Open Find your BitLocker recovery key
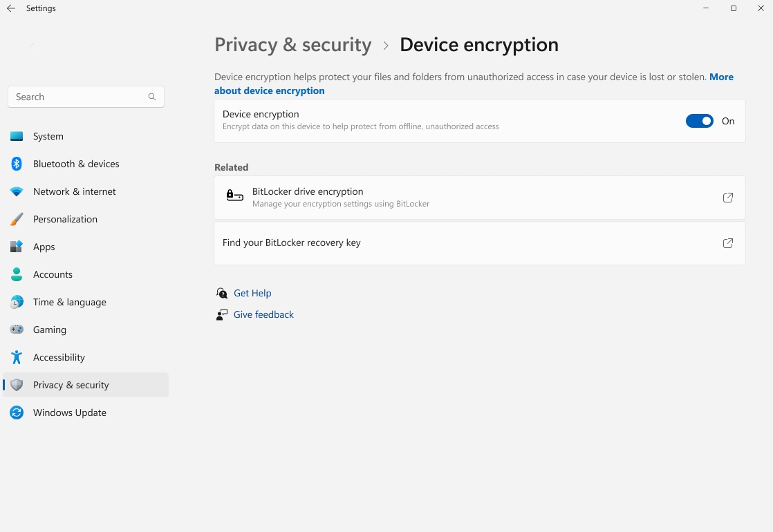 tap(291, 243)
